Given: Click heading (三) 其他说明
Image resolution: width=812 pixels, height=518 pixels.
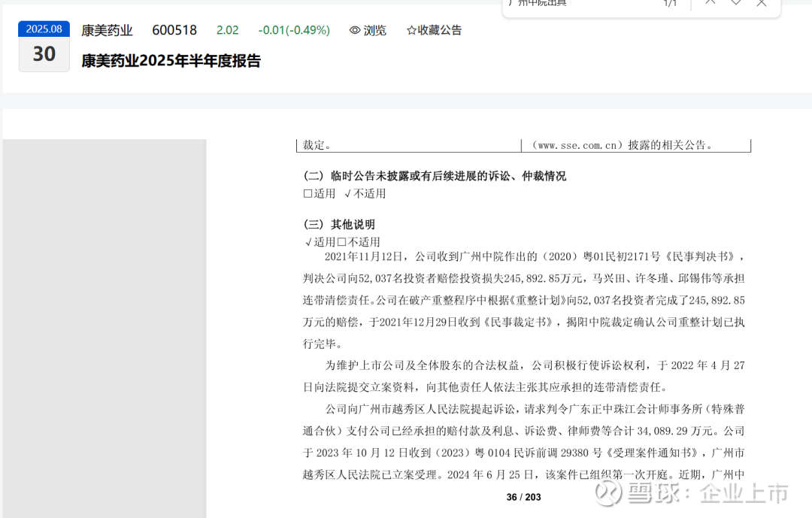Looking at the screenshot, I should point(339,224).
